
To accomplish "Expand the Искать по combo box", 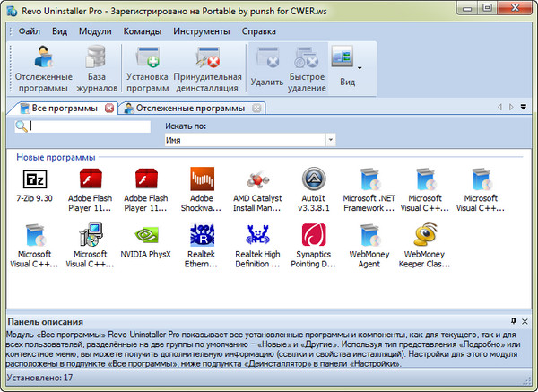I will (x=330, y=140).
